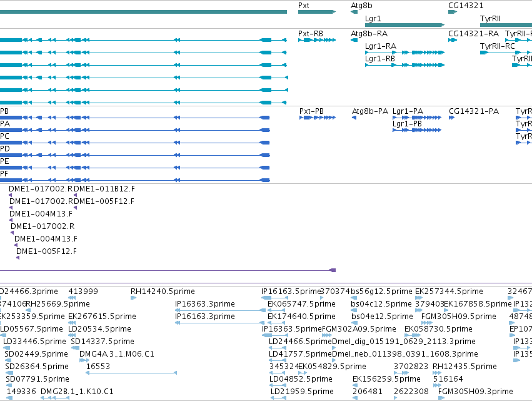Click the PE isoform label
Viewport: 532px width, 401px height.
click(x=4, y=161)
